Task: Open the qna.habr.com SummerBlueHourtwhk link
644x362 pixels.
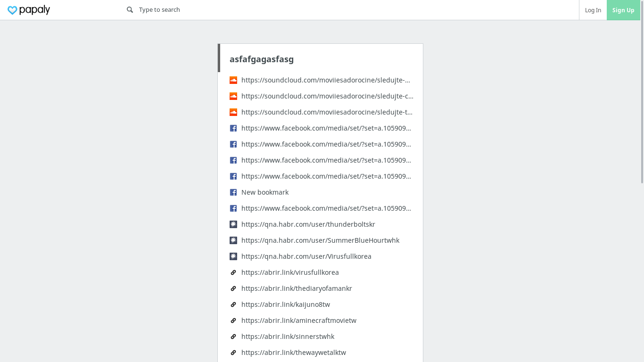Action: pyautogui.click(x=320, y=240)
